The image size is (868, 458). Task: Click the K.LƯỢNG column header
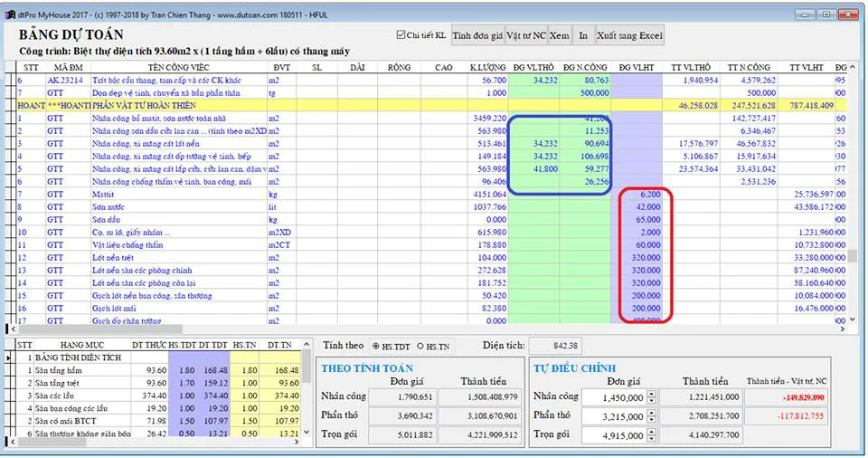pyautogui.click(x=487, y=67)
